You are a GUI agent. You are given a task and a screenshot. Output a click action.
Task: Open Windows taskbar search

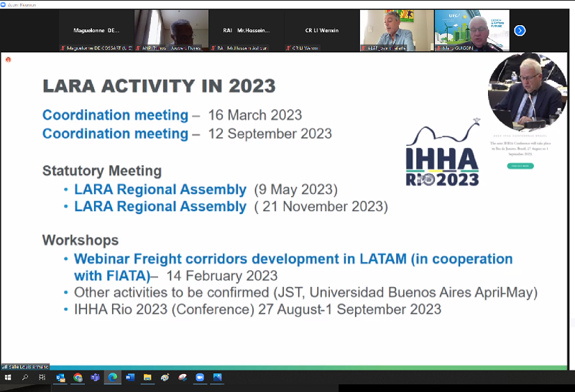pyautogui.click(x=25, y=378)
